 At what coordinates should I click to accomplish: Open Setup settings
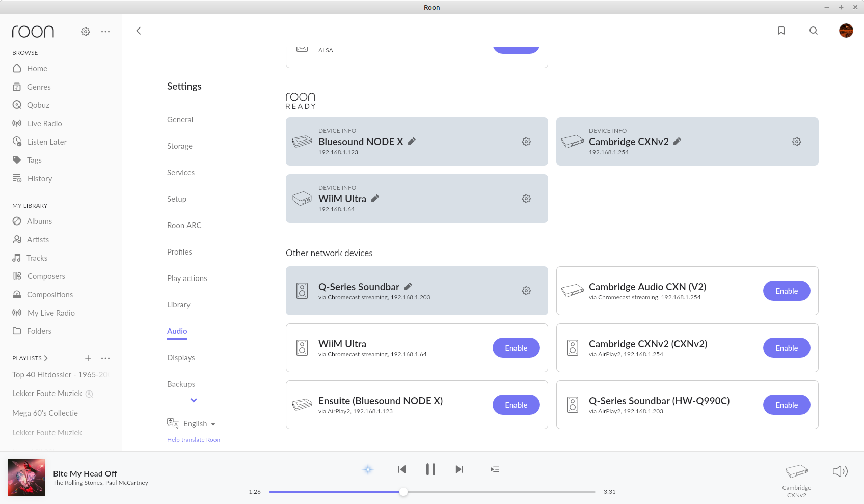point(177,199)
